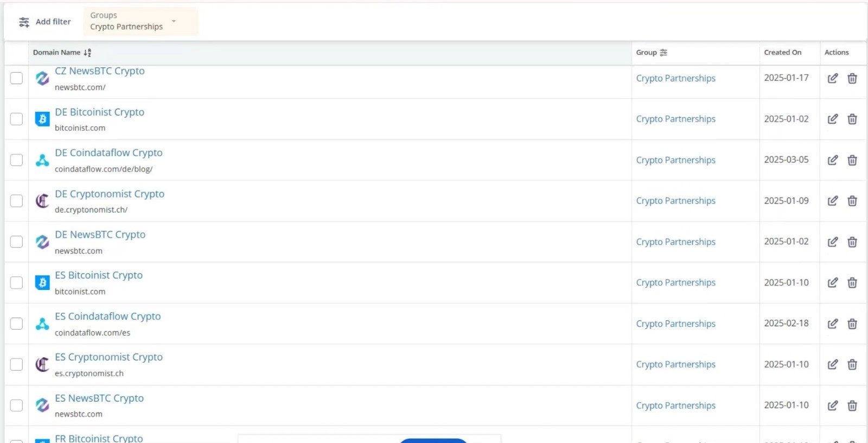868x443 pixels.
Task: Edit the DE Cryptonomist Crypto row
Action: coord(833,201)
